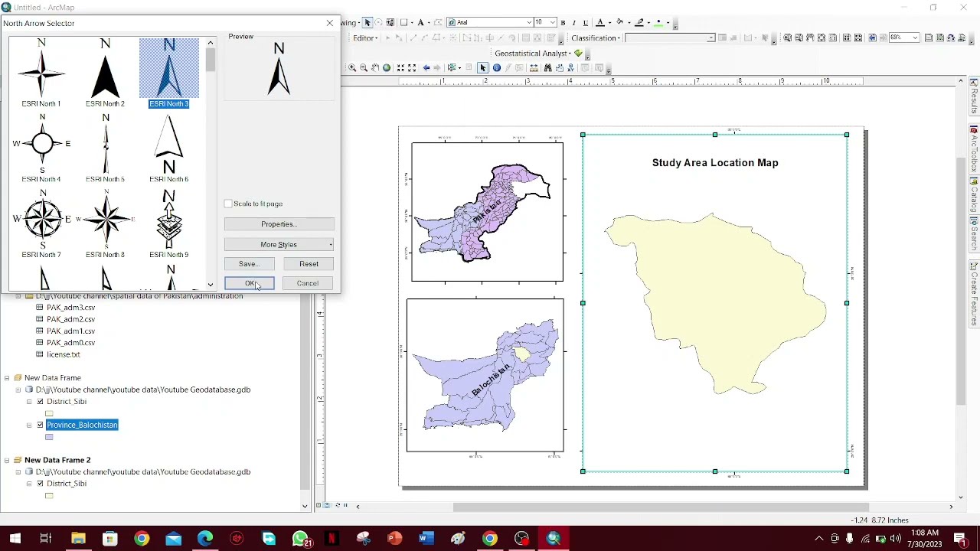
Task: Select the Zoom In tool on Tools toolbar
Action: (x=352, y=68)
